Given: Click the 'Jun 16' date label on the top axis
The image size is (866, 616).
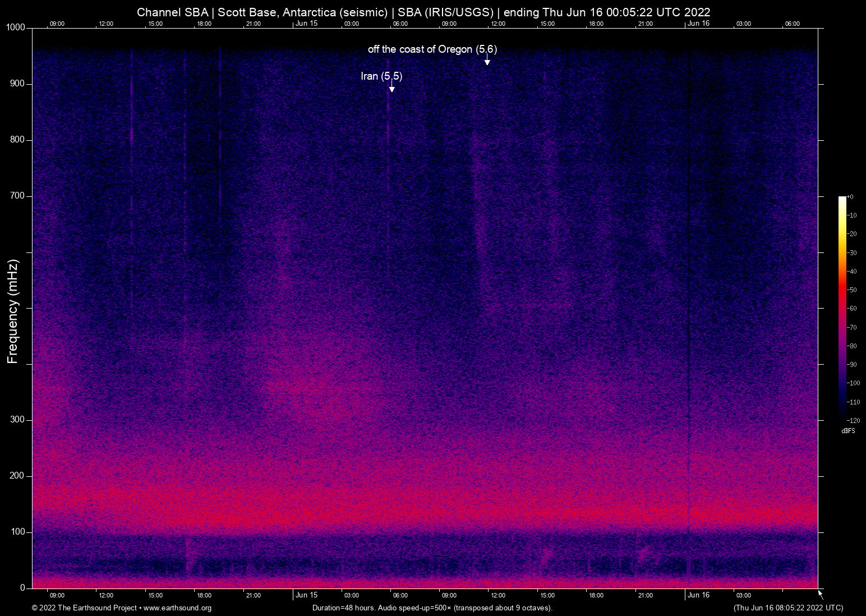Looking at the screenshot, I should (x=698, y=24).
